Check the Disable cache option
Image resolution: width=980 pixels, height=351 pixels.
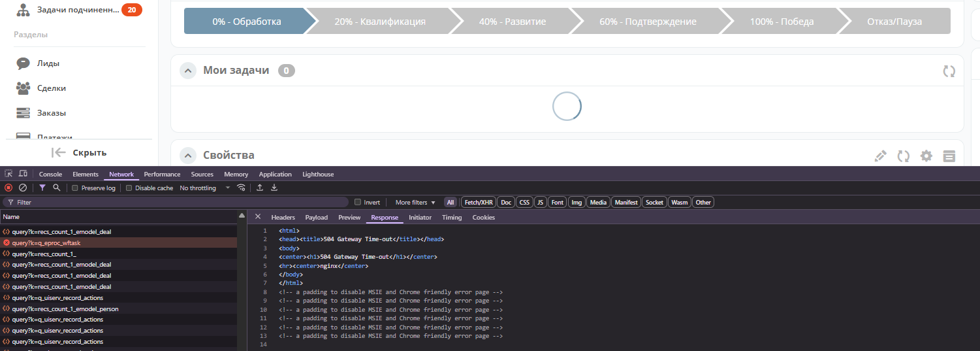click(129, 188)
